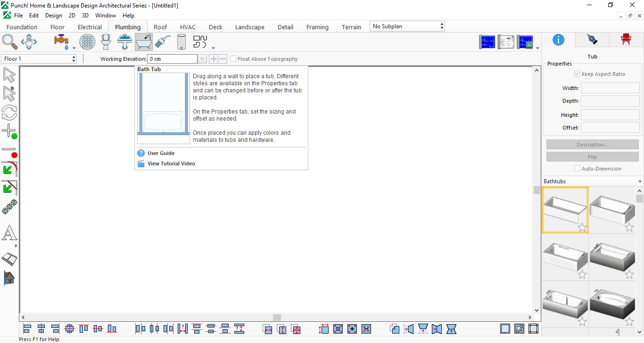Open the furniture chair tab in right panel
The image size is (644, 343).
point(626,40)
